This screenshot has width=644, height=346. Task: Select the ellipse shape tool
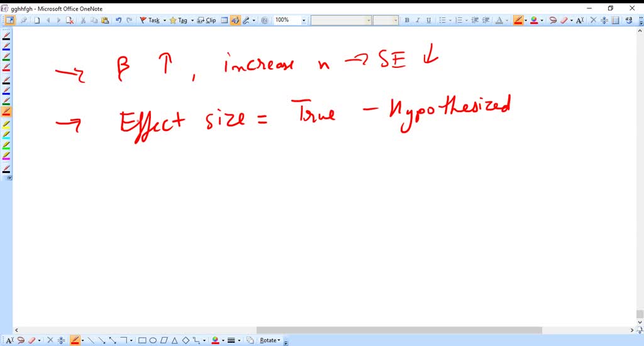pyautogui.click(x=153, y=340)
